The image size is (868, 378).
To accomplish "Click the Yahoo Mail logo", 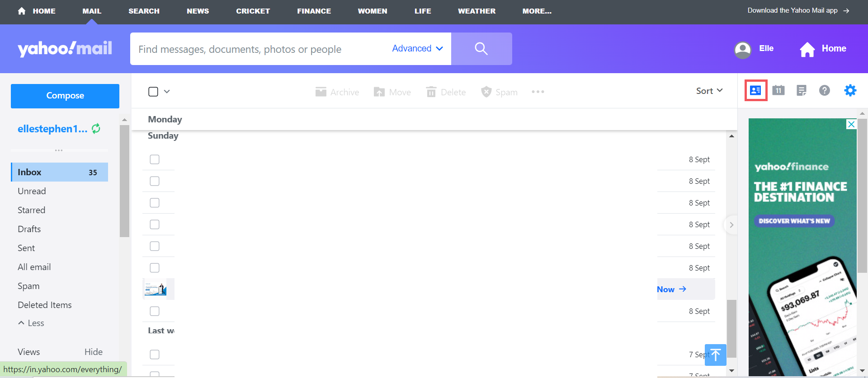I will coord(65,48).
